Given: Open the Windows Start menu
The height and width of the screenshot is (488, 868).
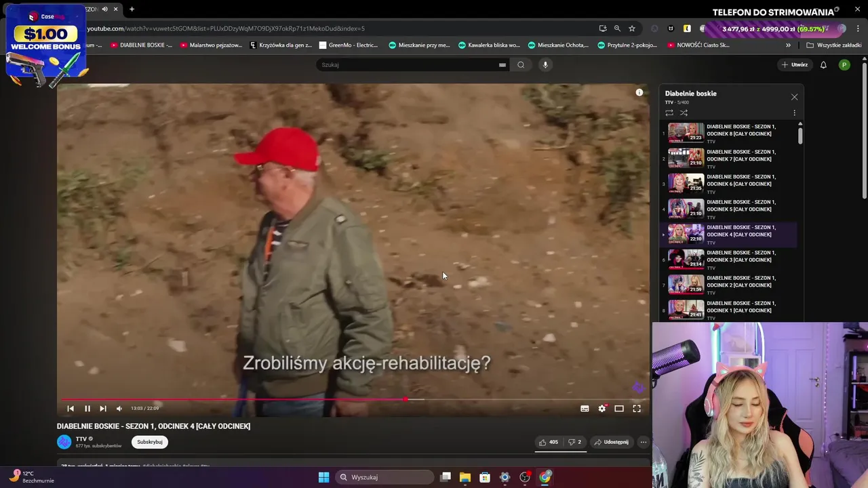Looking at the screenshot, I should click(x=323, y=477).
